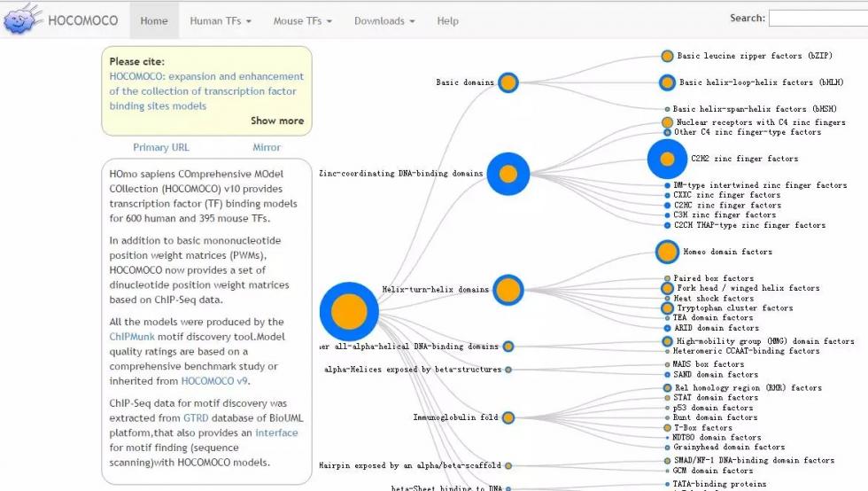Click SMAD/NF-1 DNA-binding domain factors node

click(667, 461)
